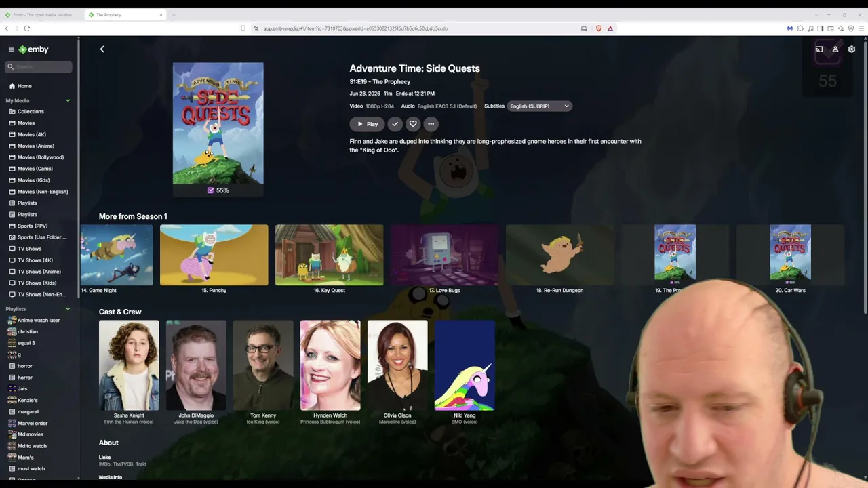Open the three-dot more options button
The height and width of the screenshot is (488, 868).
coord(431,124)
